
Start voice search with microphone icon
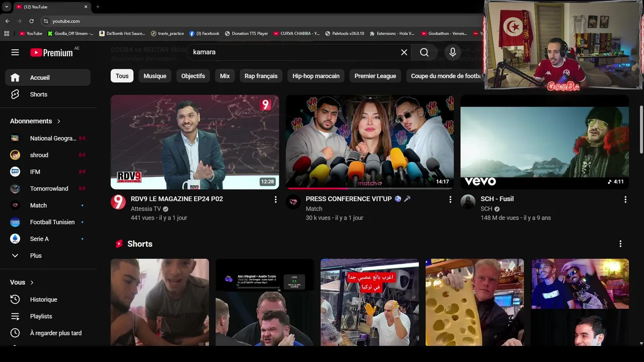453,52
